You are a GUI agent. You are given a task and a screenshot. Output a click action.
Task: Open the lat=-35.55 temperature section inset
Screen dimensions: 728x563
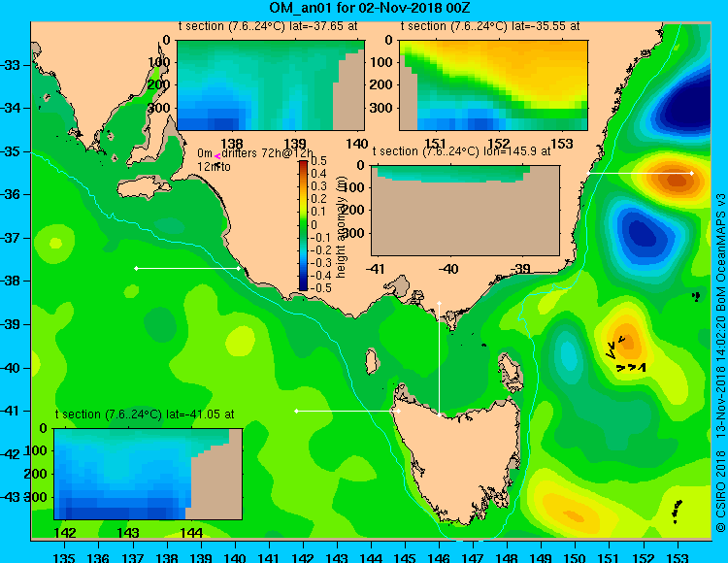(x=493, y=85)
